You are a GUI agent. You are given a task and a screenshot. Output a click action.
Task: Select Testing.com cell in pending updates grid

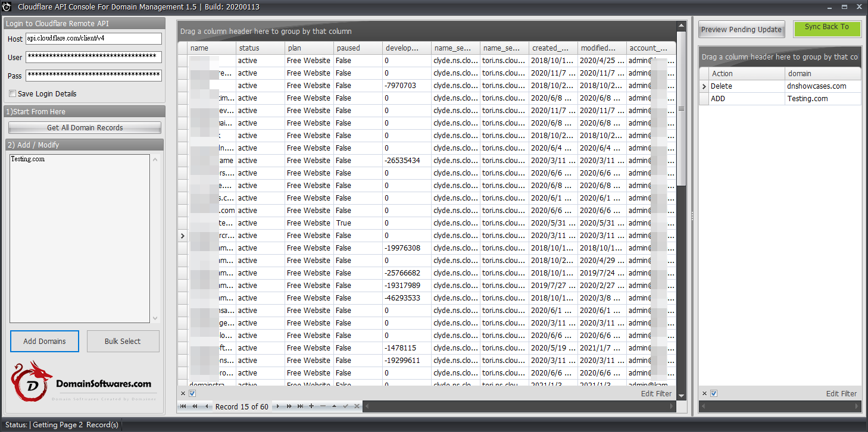(x=823, y=99)
